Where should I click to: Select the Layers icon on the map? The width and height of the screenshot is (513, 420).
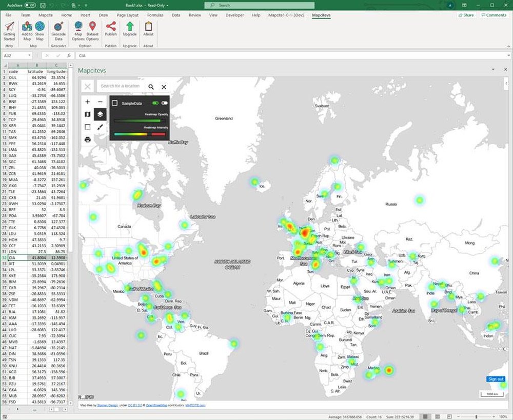tap(100, 114)
